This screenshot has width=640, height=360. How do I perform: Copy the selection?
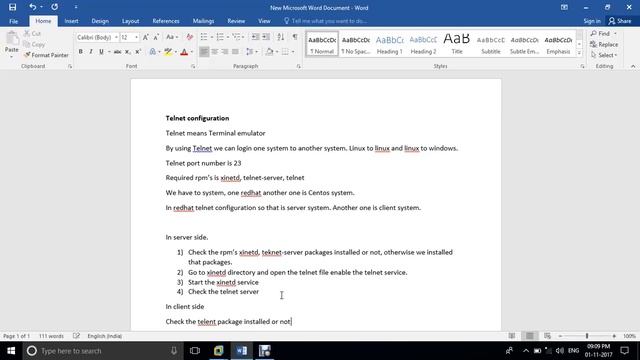point(34,44)
